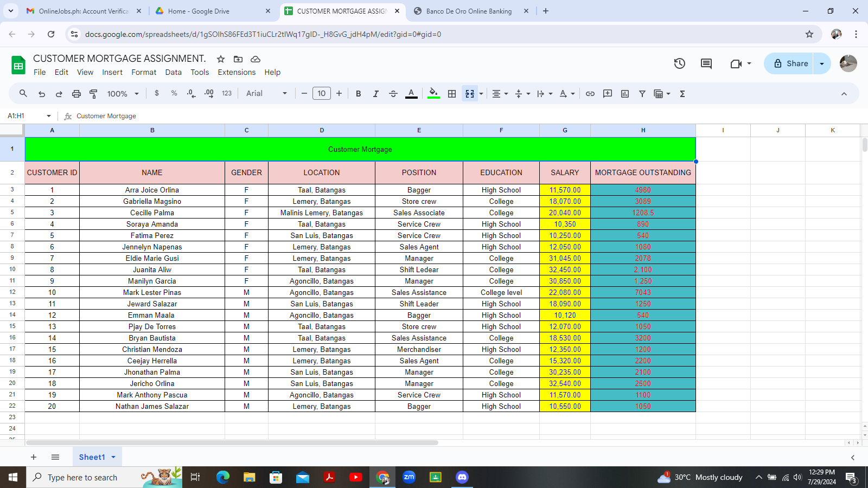Screen dimensions: 868x488
Task: Hide the menus with collapse arrow
Action: 844,94
